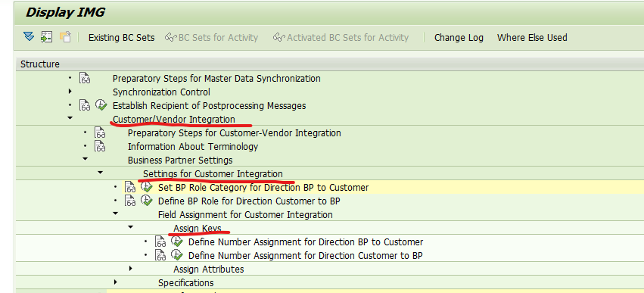Select the Customer/Vendor Integration node text
The width and height of the screenshot is (644, 293).
tap(174, 119)
